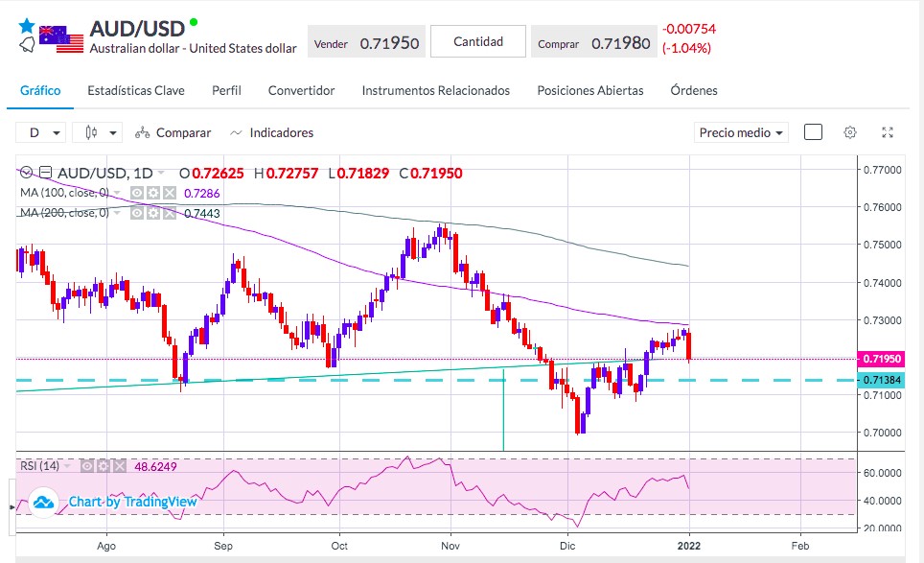924x563 pixels.
Task: Click the 60.0000 RSI axis label
Action: pos(882,473)
